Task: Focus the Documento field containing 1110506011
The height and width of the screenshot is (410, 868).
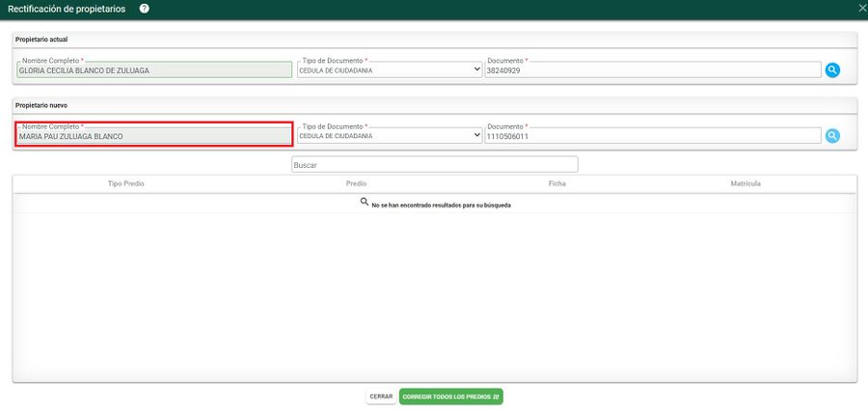Action: coord(652,136)
